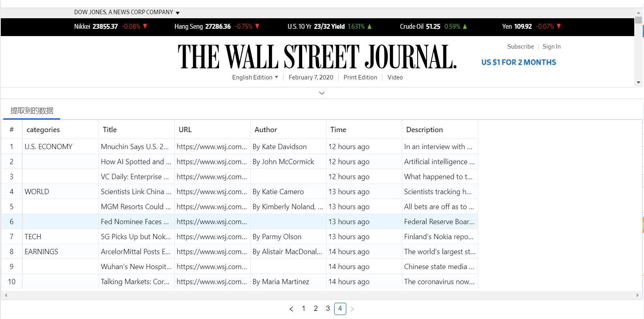The width and height of the screenshot is (644, 319).
Task: Click URL cell in row 1
Action: [x=212, y=147]
